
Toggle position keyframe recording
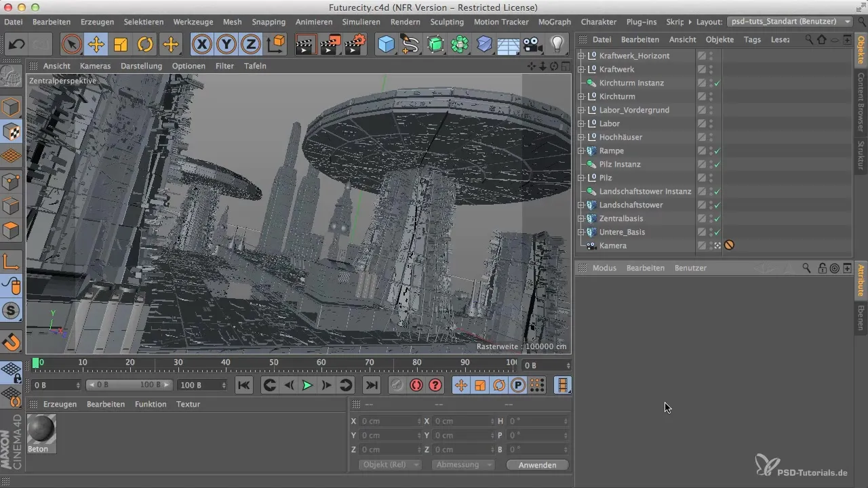click(460, 385)
